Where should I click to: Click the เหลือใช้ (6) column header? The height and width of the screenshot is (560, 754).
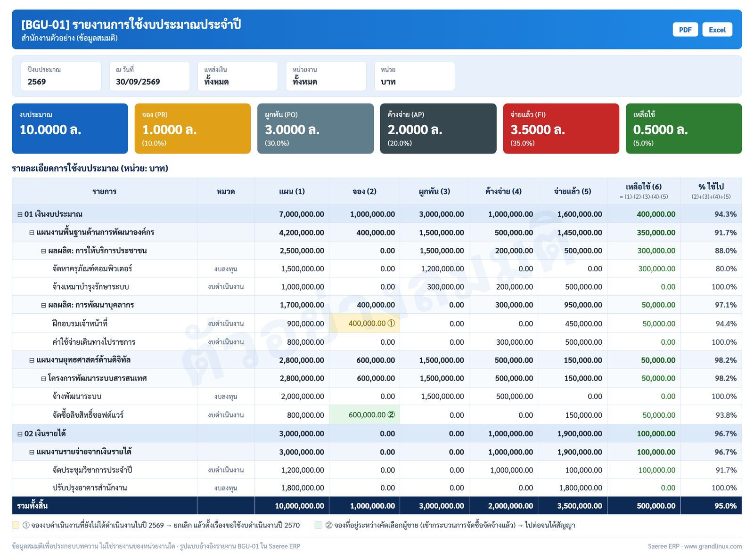click(644, 191)
